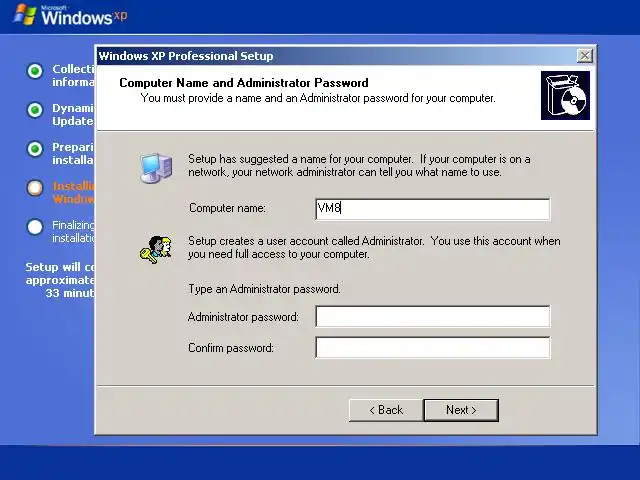Click the Finalizing installation step indicator
The width and height of the screenshot is (640, 480).
tap(35, 227)
